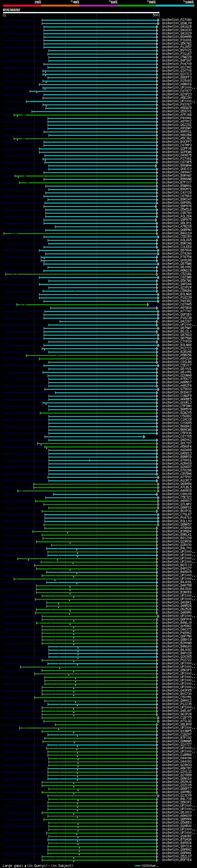
Task: Select the UniRef100_P27081 hit
Action: pos(176,159)
